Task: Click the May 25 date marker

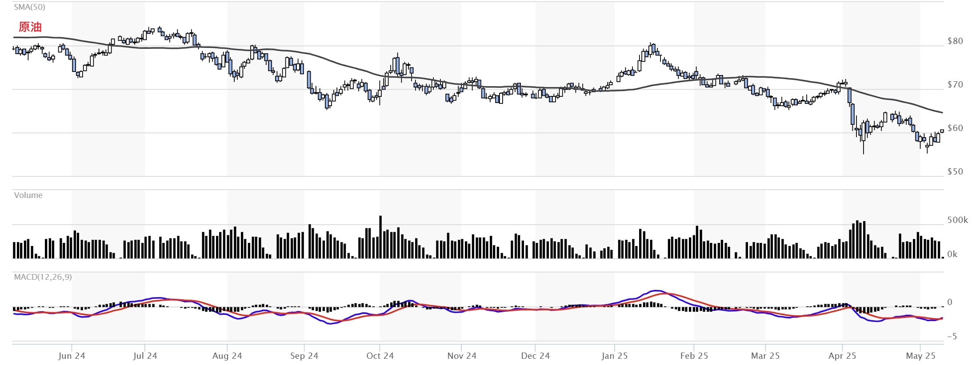Action: pyautogui.click(x=920, y=356)
